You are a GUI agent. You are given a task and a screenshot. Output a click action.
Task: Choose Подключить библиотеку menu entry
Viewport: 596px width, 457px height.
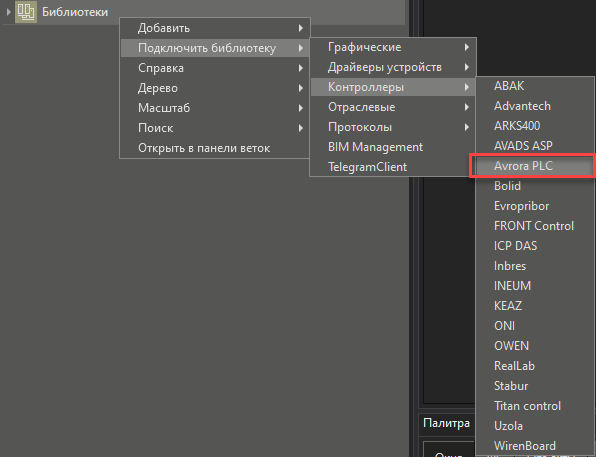point(215,48)
